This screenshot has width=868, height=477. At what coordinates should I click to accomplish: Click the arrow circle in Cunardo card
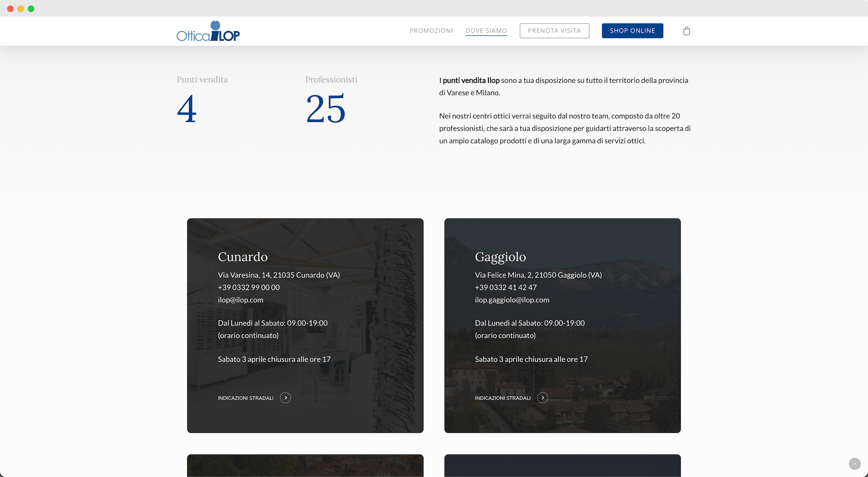pyautogui.click(x=285, y=398)
